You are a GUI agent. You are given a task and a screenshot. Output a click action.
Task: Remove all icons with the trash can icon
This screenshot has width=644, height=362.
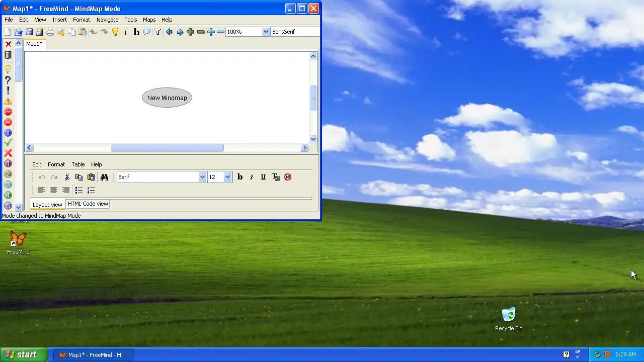click(8, 55)
